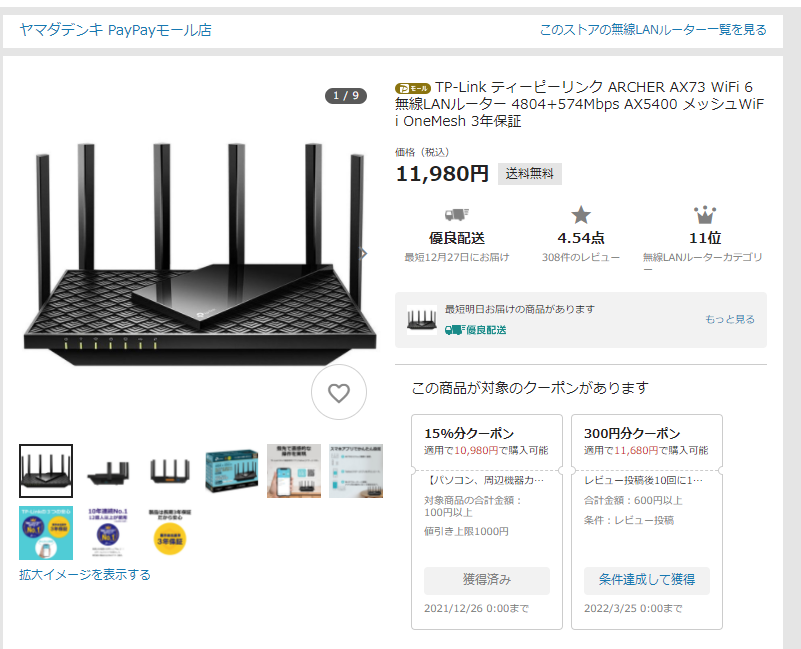
Task: Select the 10年連続No.1 thumbnail
Action: pyautogui.click(x=108, y=533)
